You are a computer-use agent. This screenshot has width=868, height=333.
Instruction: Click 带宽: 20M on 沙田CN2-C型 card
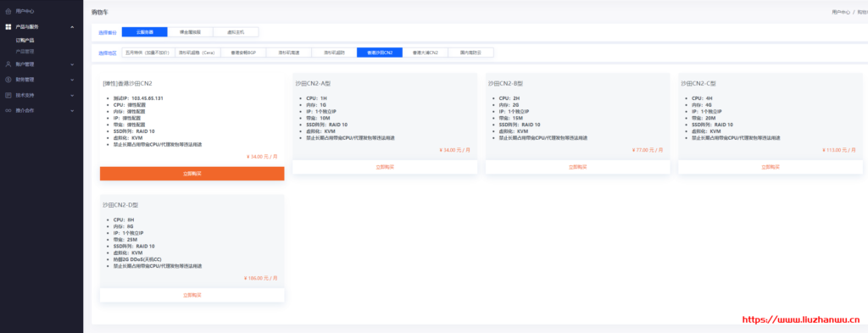click(x=704, y=118)
